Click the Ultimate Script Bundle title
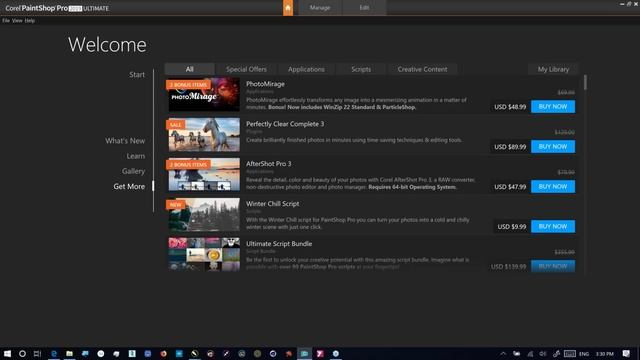Screen dimensions: 640x360 tap(279, 244)
